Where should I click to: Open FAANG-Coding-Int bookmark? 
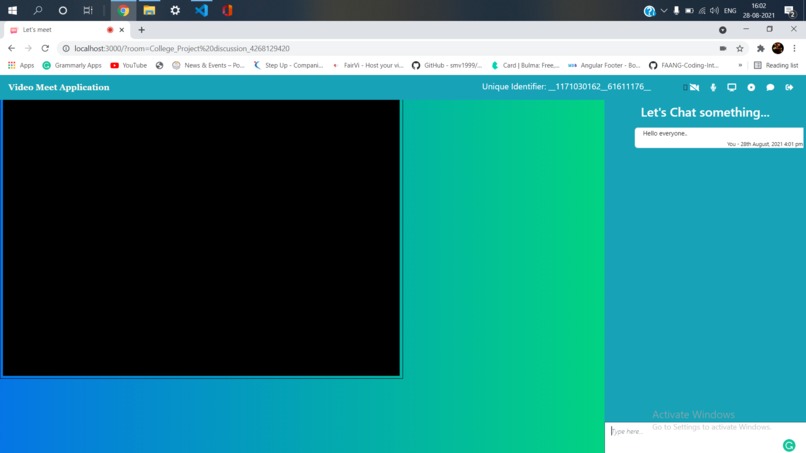point(684,65)
